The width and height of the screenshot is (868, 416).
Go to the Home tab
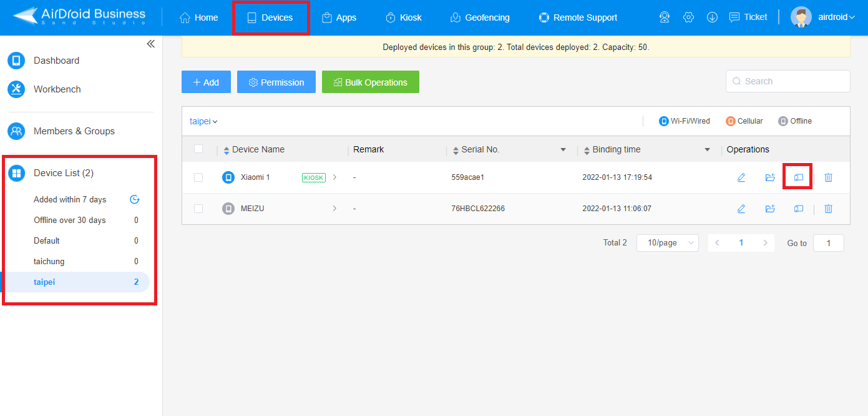[198, 17]
